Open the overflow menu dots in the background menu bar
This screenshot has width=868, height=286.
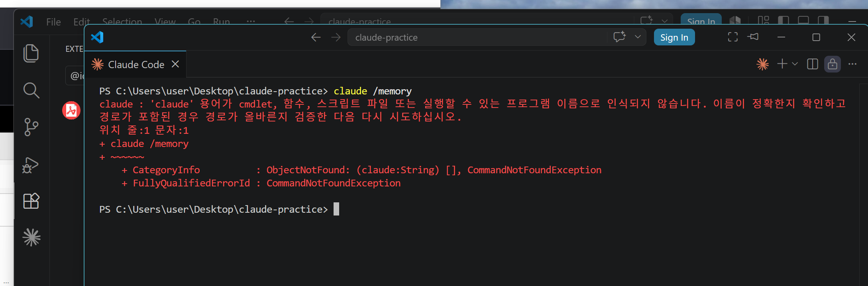[x=251, y=21]
